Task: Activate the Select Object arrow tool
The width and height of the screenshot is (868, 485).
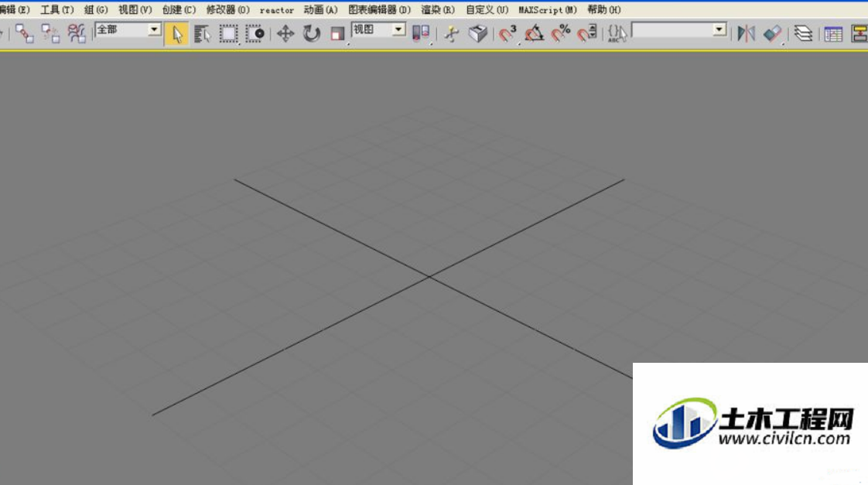Action: click(176, 34)
